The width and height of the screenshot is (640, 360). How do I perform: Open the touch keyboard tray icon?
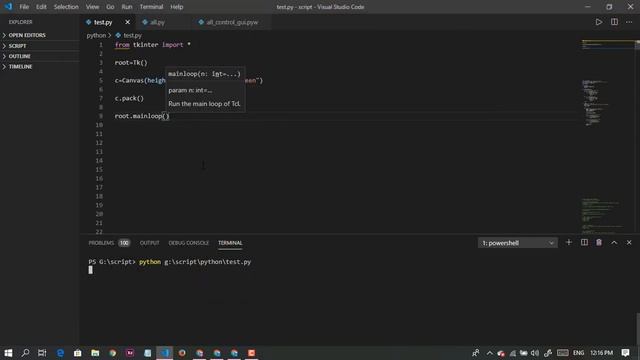pyautogui.click(x=562, y=353)
